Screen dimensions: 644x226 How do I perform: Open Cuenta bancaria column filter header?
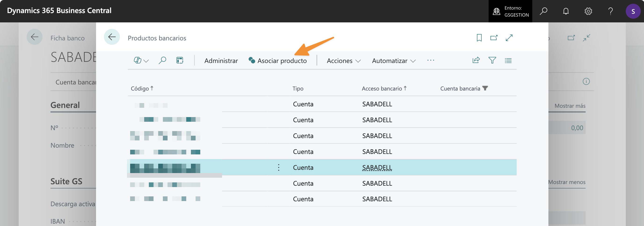click(464, 88)
